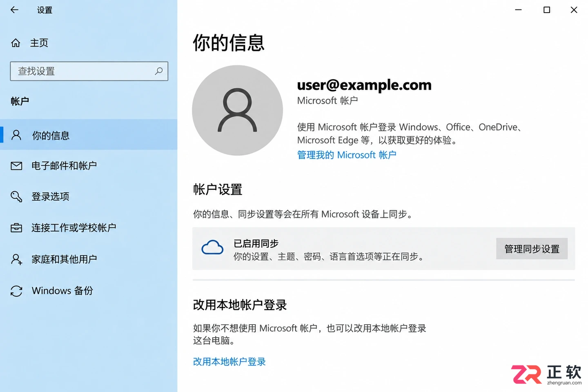Click the 已启用同步 status text
The height and width of the screenshot is (392, 588).
coord(256,244)
